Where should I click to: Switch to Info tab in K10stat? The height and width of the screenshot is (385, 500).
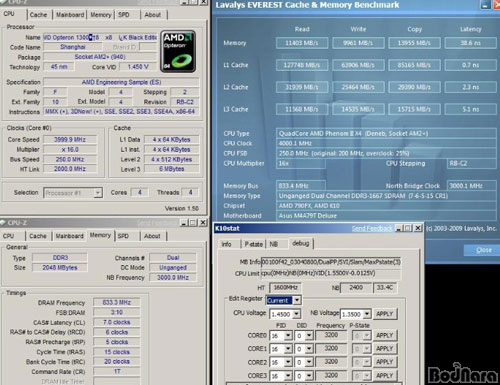click(226, 244)
